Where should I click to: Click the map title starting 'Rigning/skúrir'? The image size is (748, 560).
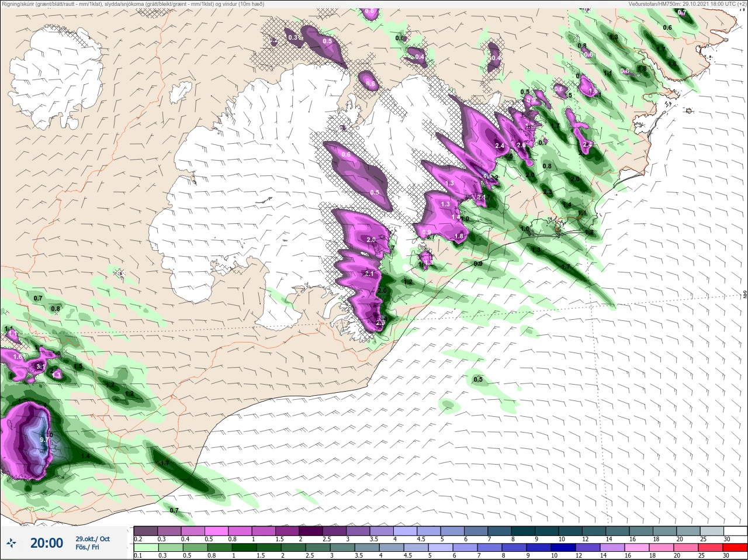133,4
